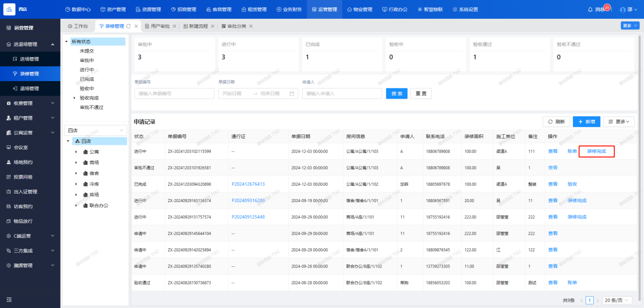Open the 四店 store dropdown

pyautogui.click(x=95, y=130)
